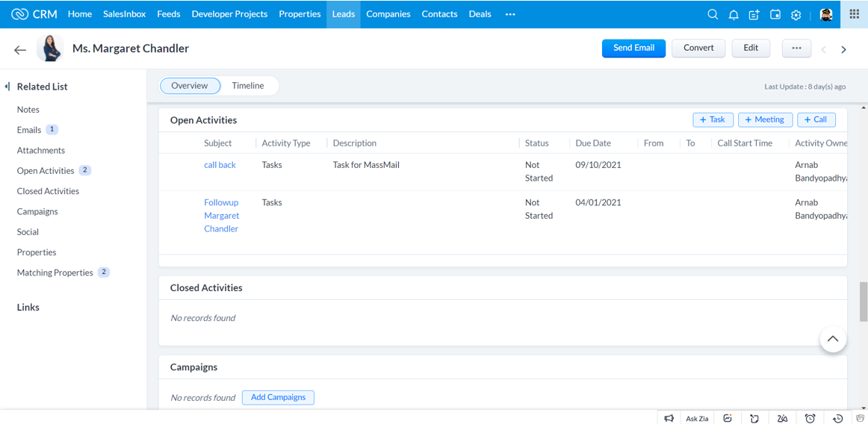Jump to Notes in Related List
Viewport: 868px width, 424px height.
pyautogui.click(x=28, y=110)
